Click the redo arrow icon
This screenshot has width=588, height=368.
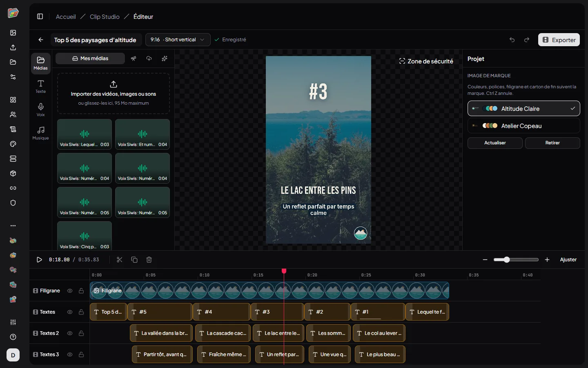(x=527, y=40)
